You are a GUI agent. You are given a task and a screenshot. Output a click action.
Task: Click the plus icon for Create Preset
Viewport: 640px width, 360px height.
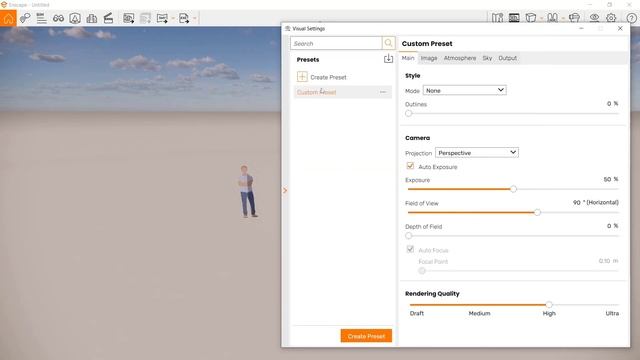(x=302, y=77)
